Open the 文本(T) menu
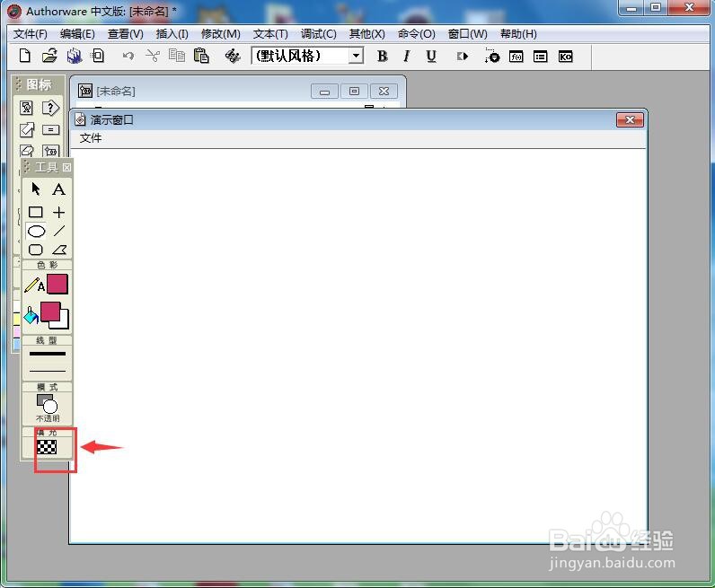Image resolution: width=715 pixels, height=588 pixels. [x=270, y=34]
